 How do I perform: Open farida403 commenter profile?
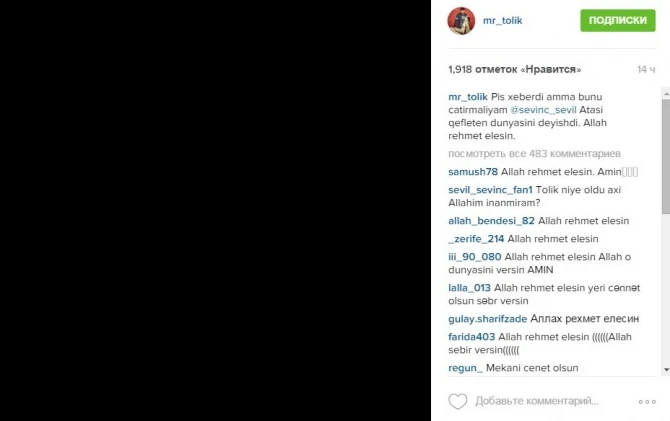click(x=471, y=337)
